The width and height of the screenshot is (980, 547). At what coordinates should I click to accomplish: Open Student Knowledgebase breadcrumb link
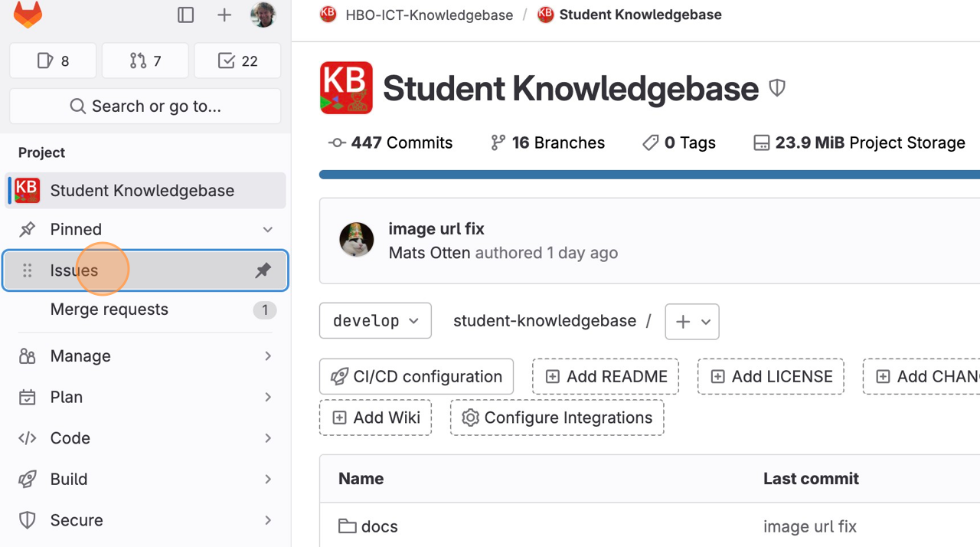click(x=640, y=15)
